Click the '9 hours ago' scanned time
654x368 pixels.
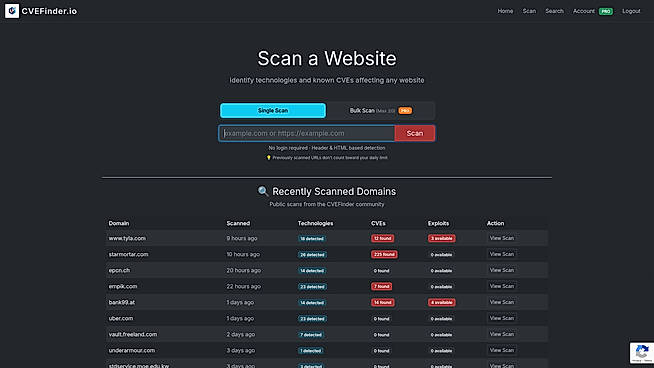click(x=241, y=238)
